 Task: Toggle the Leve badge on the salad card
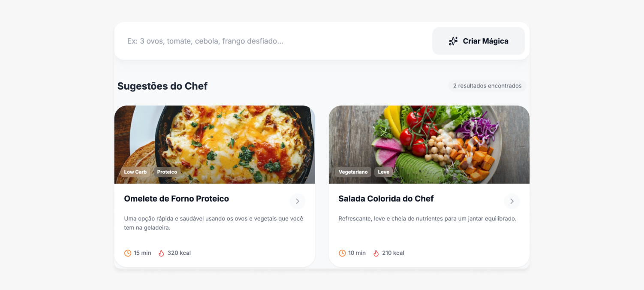pos(383,172)
